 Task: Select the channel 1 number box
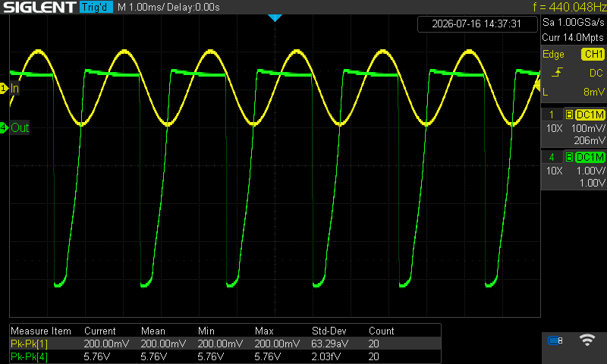[552, 115]
